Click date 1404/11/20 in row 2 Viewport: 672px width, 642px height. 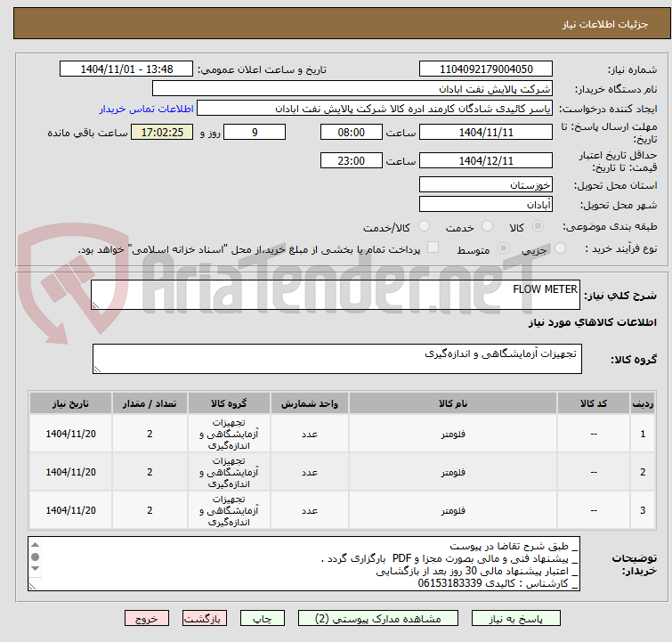tap(70, 472)
